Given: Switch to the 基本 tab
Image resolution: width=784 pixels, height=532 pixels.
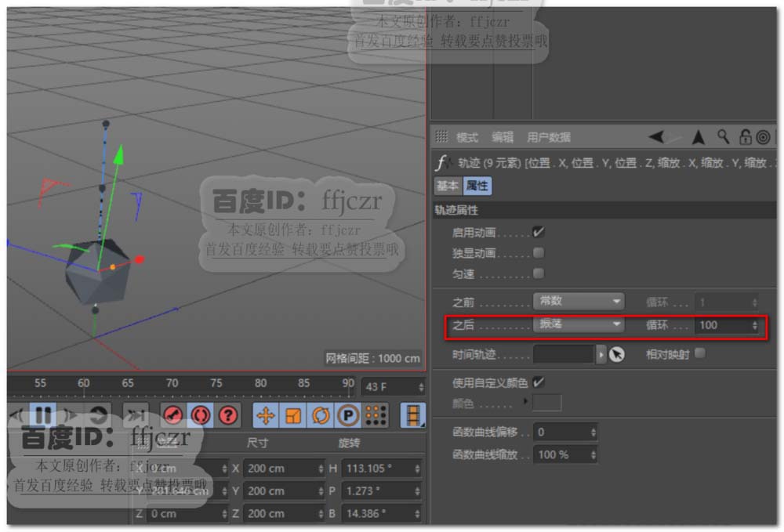Looking at the screenshot, I should 447,186.
